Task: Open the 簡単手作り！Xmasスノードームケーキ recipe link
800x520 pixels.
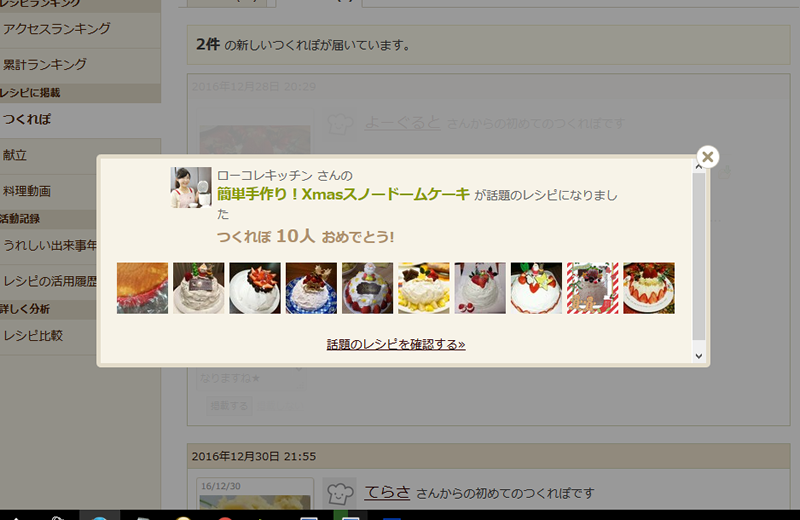Action: tap(343, 194)
